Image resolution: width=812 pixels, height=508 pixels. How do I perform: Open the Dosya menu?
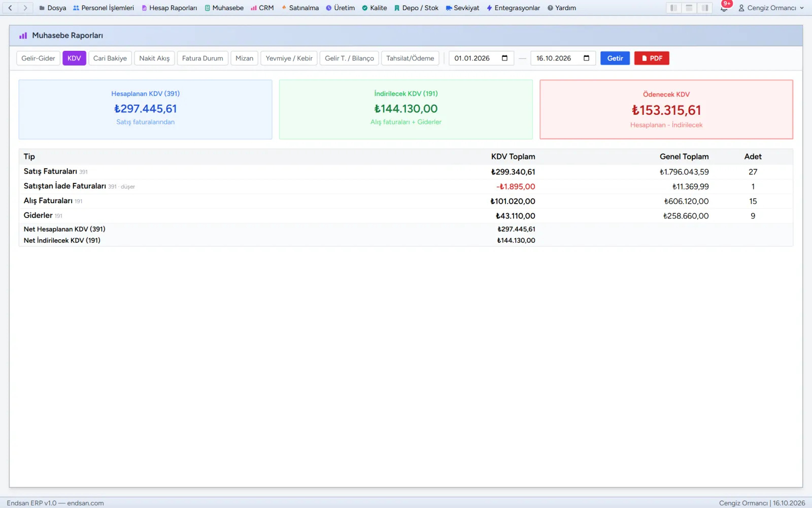[53, 8]
